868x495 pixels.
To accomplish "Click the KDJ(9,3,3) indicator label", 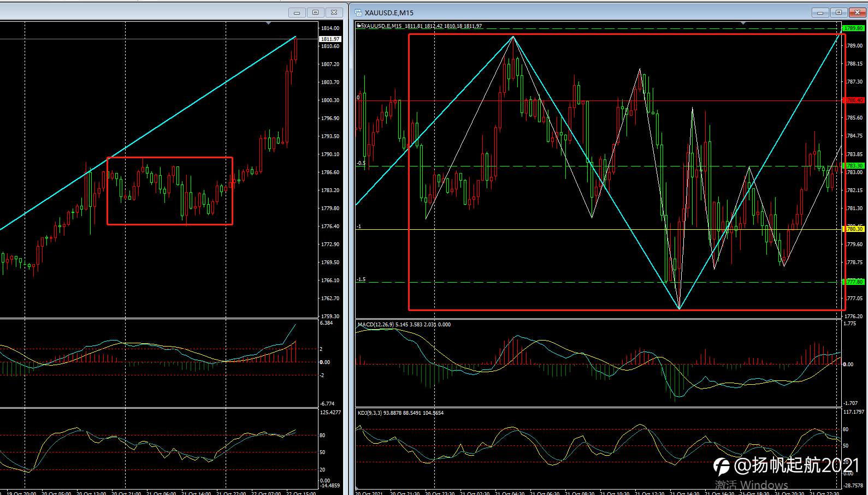I will click(400, 413).
